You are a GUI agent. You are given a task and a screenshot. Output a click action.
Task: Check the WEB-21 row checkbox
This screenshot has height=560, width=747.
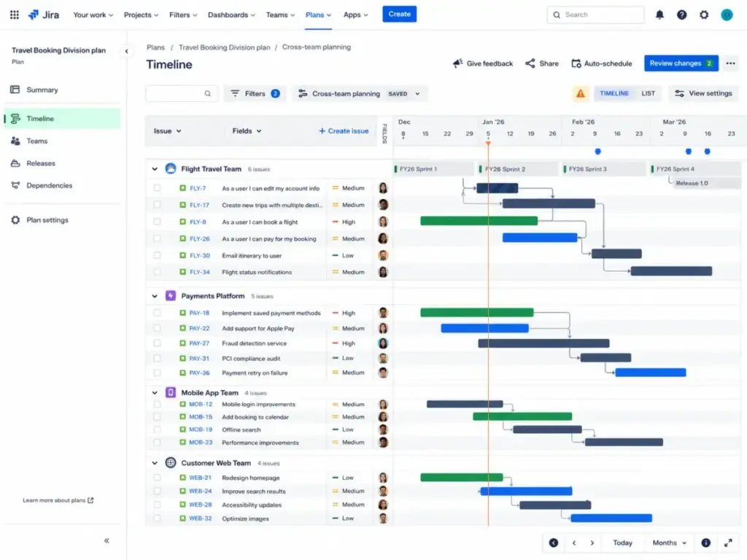click(x=157, y=478)
